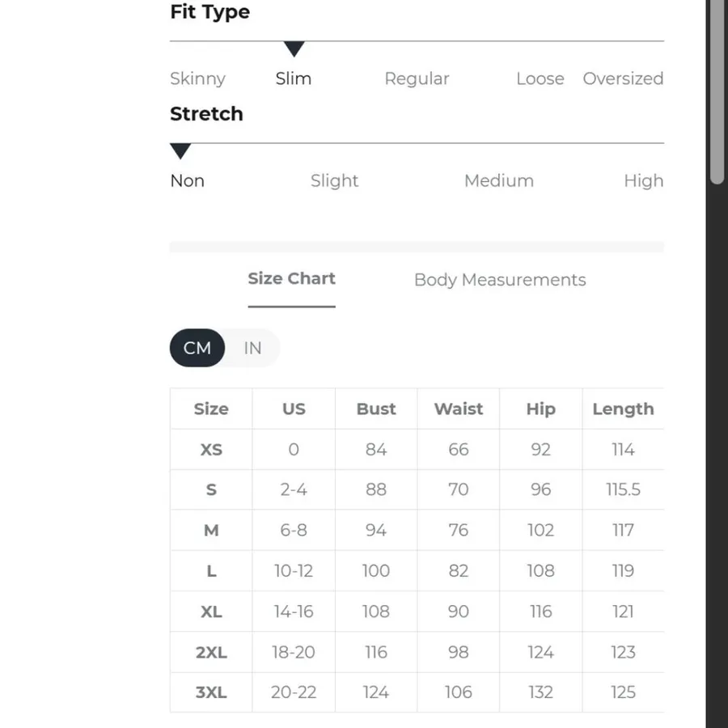The height and width of the screenshot is (728, 728).
Task: Select the Loose fit label
Action: [x=540, y=79]
